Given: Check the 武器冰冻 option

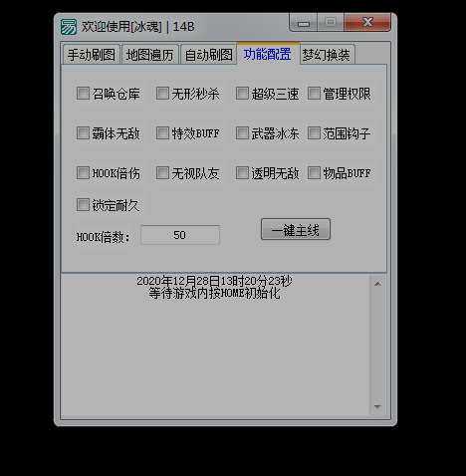Looking at the screenshot, I should (242, 133).
